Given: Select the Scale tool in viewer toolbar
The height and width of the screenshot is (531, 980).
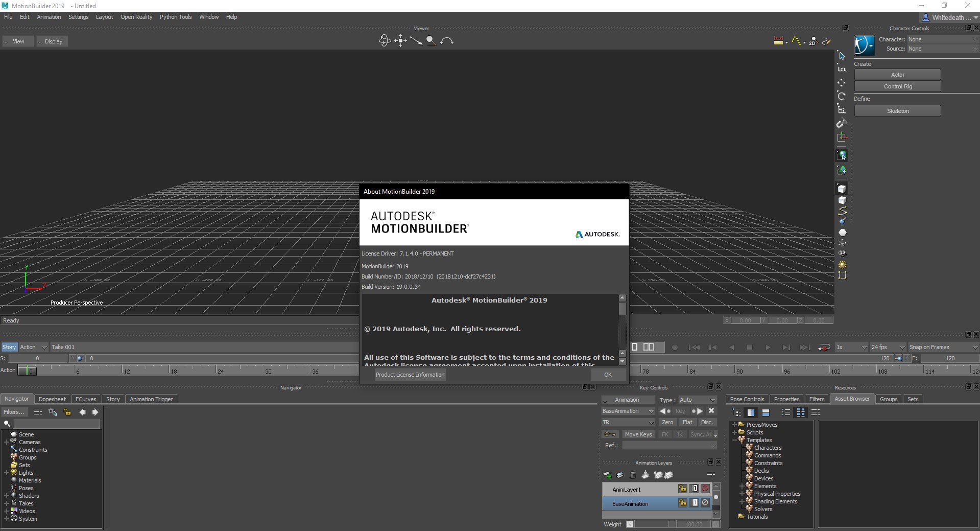Looking at the screenshot, I should click(x=842, y=109).
